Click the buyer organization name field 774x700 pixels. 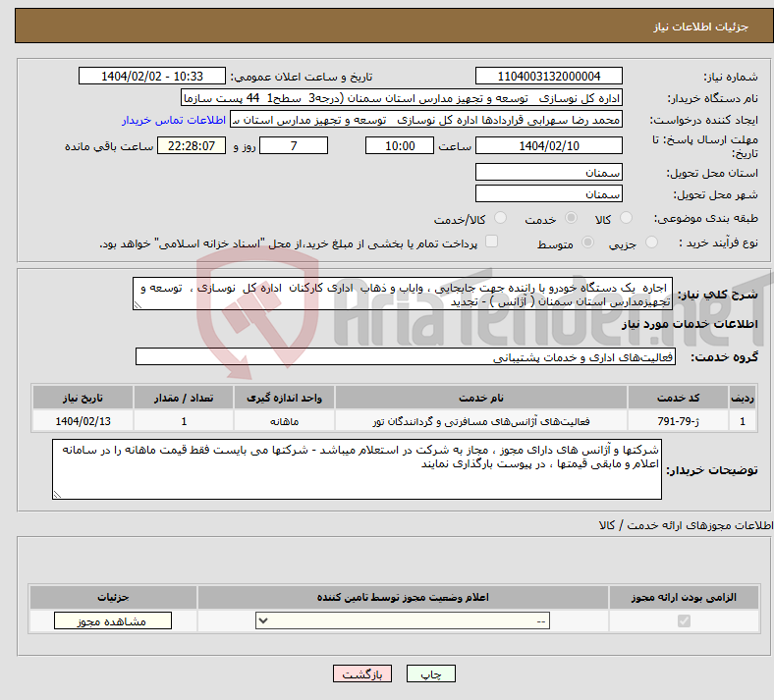402,97
